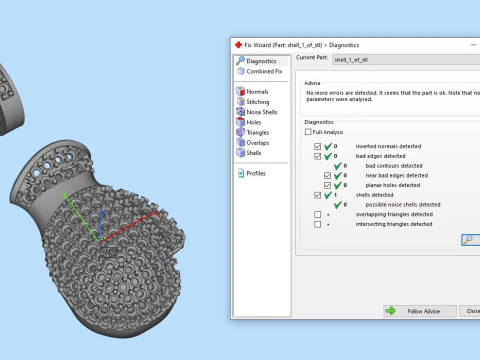Click the red Fix Wizard title icon
The width and height of the screenshot is (480, 360).
click(x=238, y=45)
